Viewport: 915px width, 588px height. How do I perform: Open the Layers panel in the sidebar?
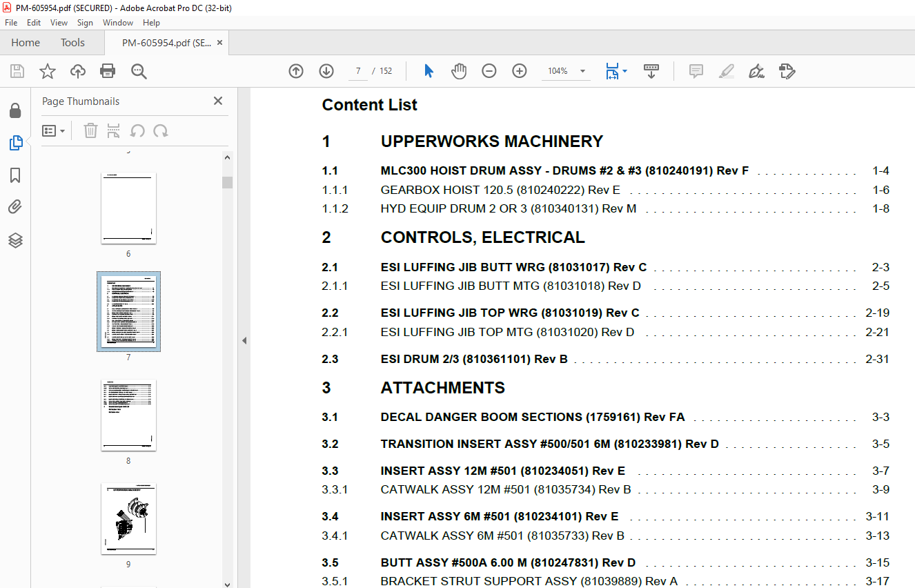pyautogui.click(x=15, y=240)
